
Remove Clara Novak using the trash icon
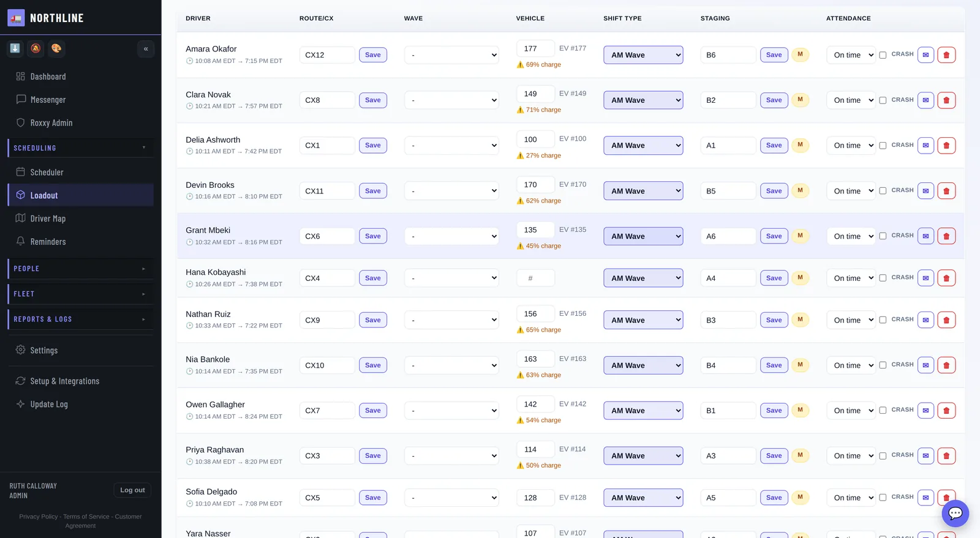(946, 100)
